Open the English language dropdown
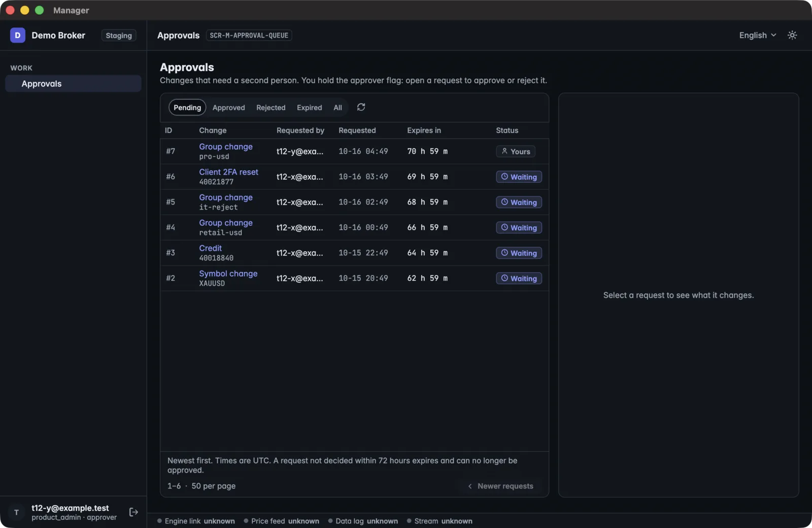Viewport: 812px width, 528px height. point(757,35)
